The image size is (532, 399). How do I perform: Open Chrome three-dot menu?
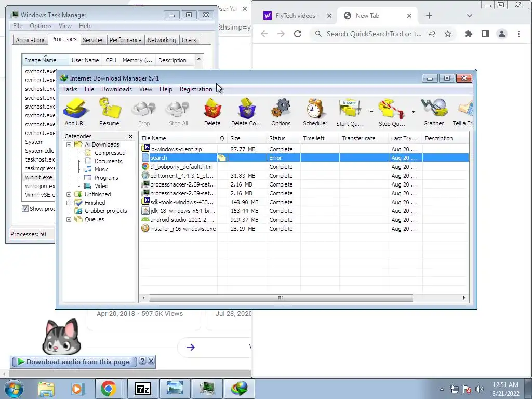click(x=518, y=34)
